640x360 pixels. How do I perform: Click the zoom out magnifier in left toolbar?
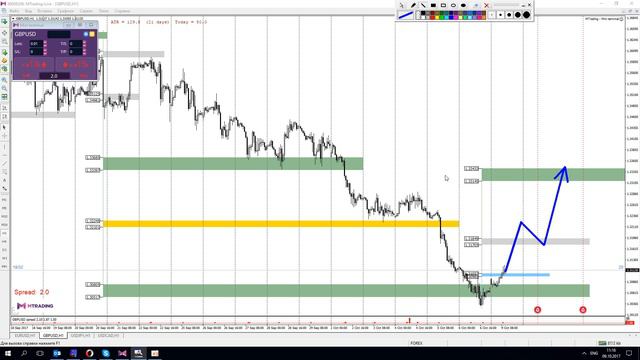click(x=4, y=89)
